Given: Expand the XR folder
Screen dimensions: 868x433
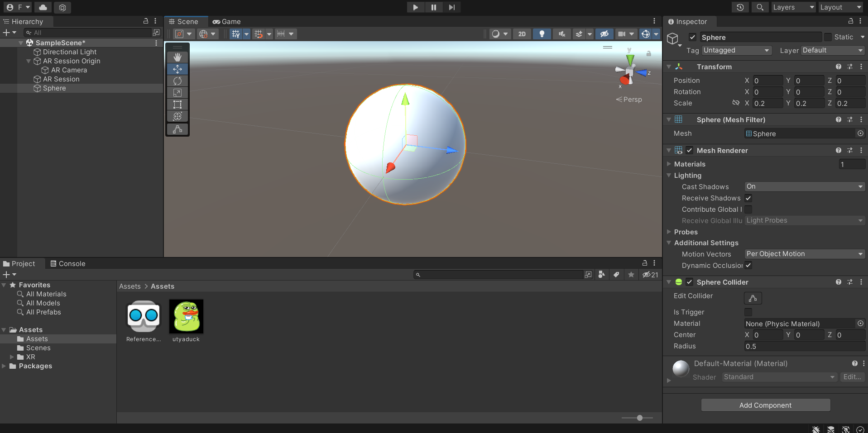Looking at the screenshot, I should pyautogui.click(x=12, y=357).
